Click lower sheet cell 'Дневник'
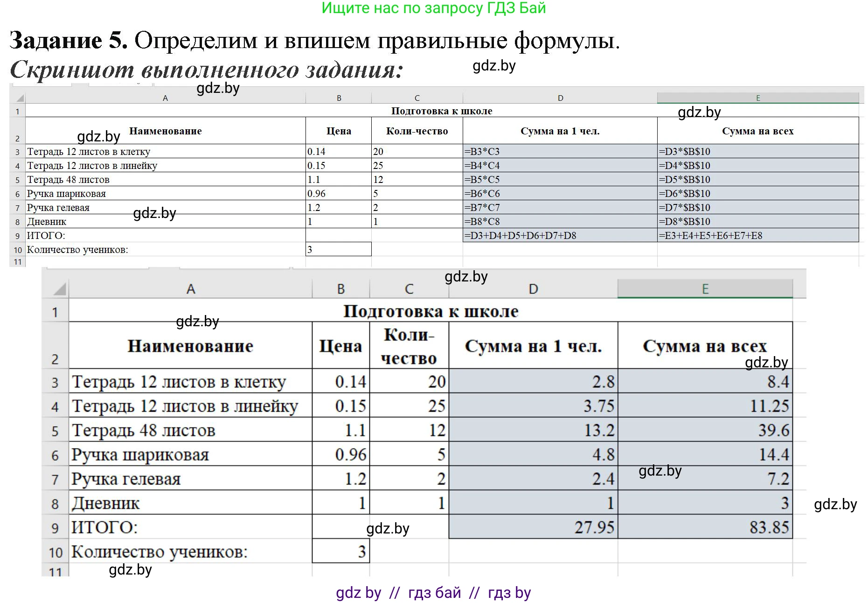868x603 pixels. [190, 503]
